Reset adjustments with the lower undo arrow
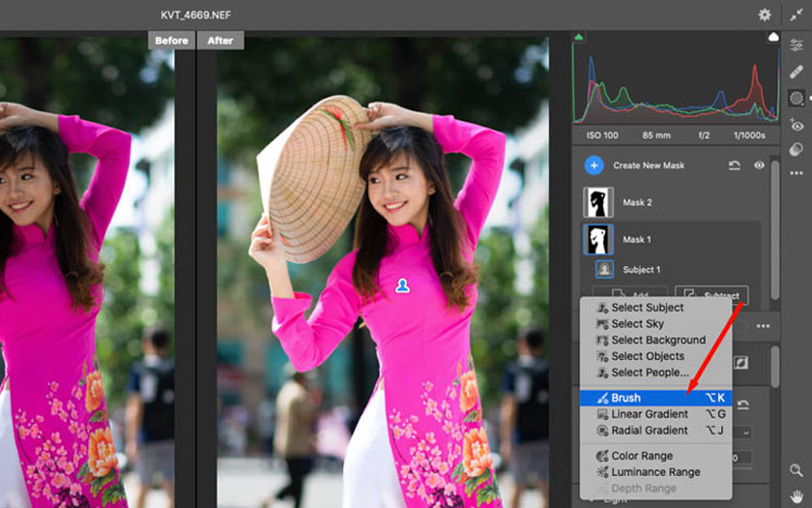This screenshot has width=812, height=508. (742, 404)
